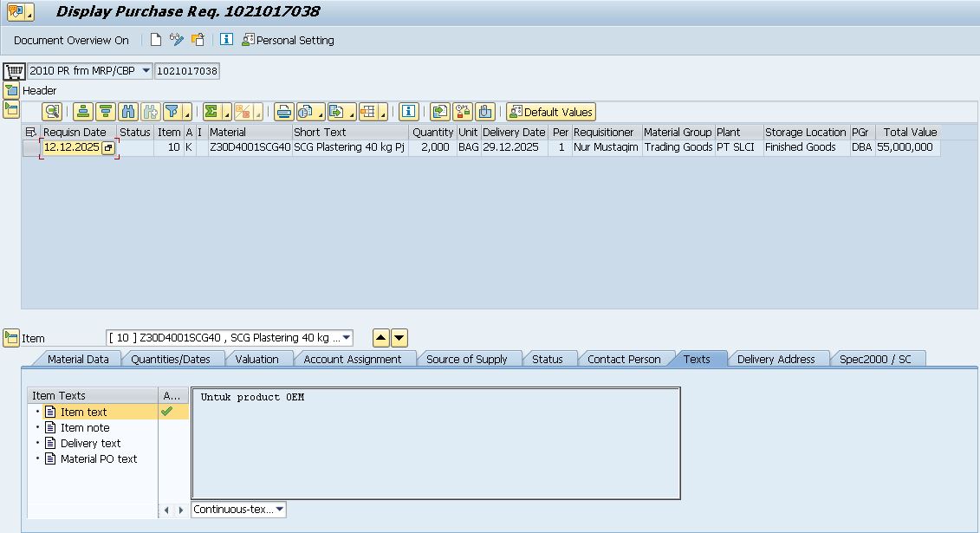This screenshot has width=980, height=533.
Task: Click the Print icon in grid toolbar
Action: (x=282, y=112)
